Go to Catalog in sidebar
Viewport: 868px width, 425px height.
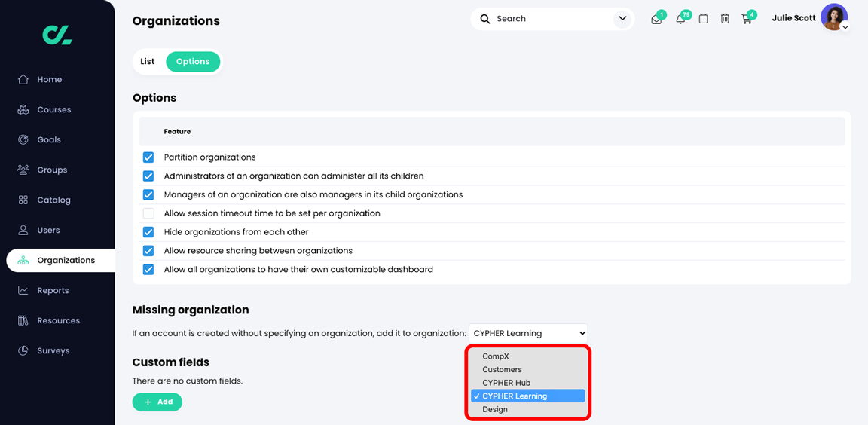(53, 200)
